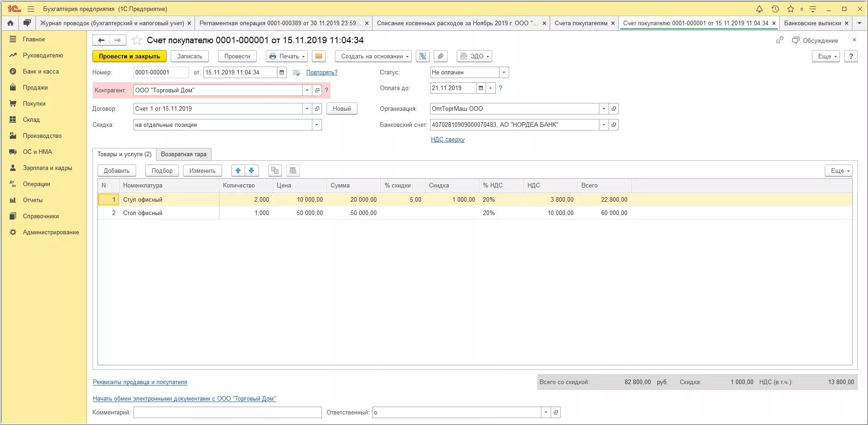Paste rows with the paste icon

293,170
